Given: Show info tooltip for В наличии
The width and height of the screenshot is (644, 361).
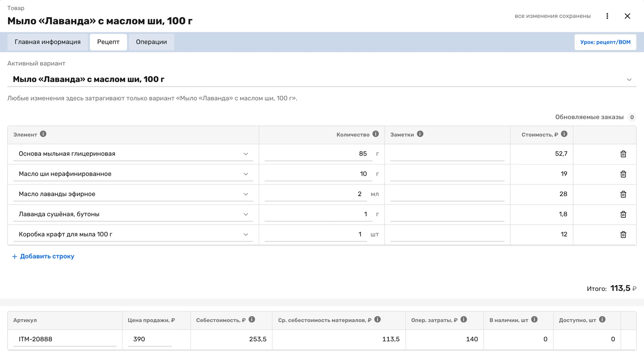Looking at the screenshot, I should tap(535, 319).
